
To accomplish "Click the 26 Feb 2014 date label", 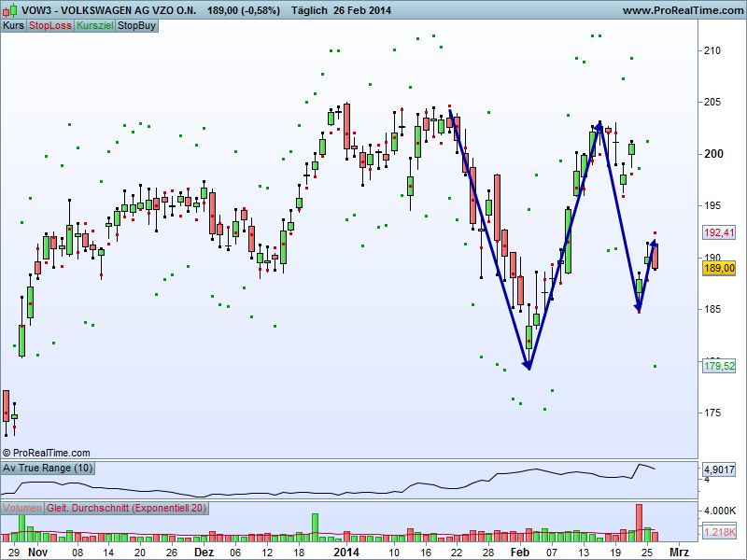I will pos(362,10).
